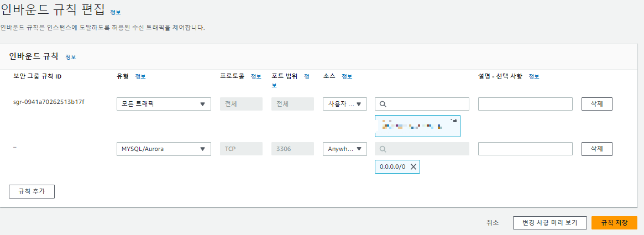Click the 0.0.0.0/0 tag text
The width and height of the screenshot is (644, 235).
pyautogui.click(x=392, y=167)
